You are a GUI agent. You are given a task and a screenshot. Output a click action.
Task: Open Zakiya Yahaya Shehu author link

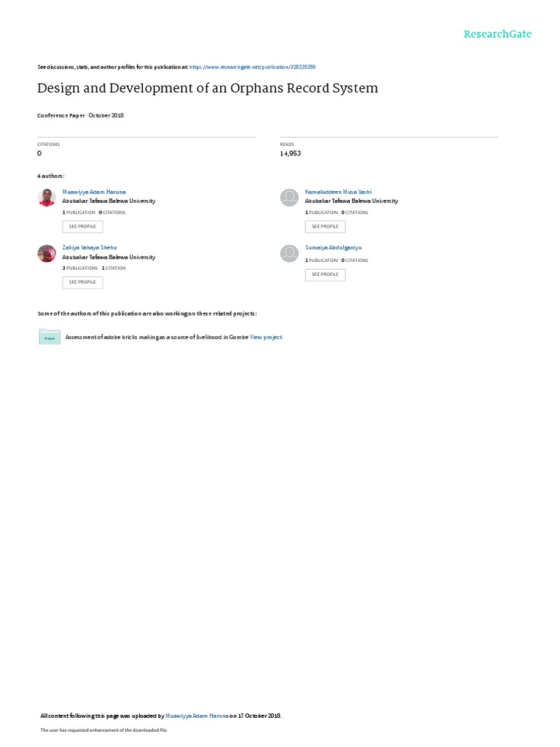pyautogui.click(x=90, y=248)
